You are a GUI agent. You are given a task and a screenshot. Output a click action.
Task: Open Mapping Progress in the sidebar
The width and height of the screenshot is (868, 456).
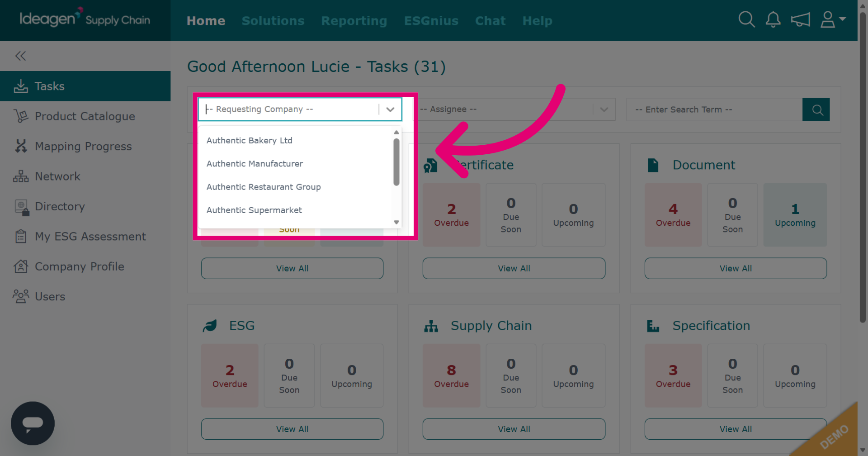tap(85, 146)
